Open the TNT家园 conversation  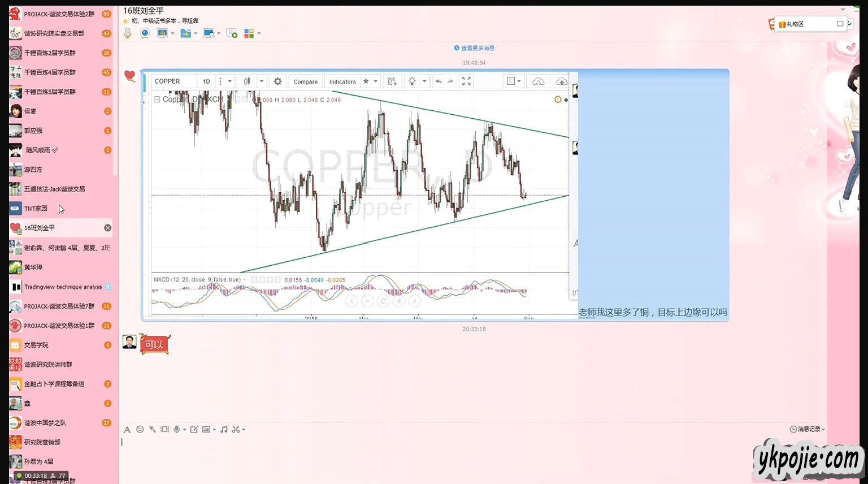[x=36, y=209]
